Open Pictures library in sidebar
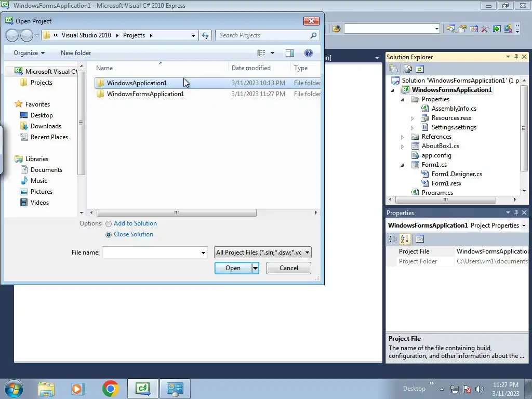The height and width of the screenshot is (399, 532). click(42, 191)
